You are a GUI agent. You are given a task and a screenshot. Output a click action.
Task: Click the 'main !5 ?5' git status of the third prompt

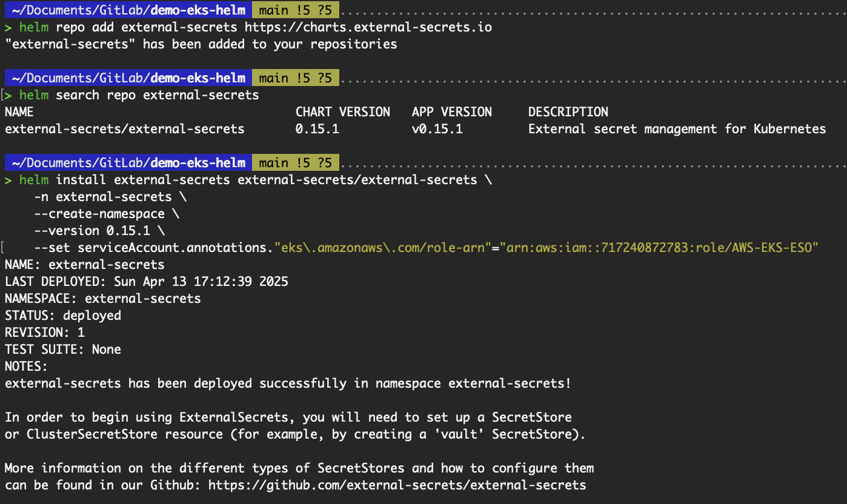click(x=296, y=163)
